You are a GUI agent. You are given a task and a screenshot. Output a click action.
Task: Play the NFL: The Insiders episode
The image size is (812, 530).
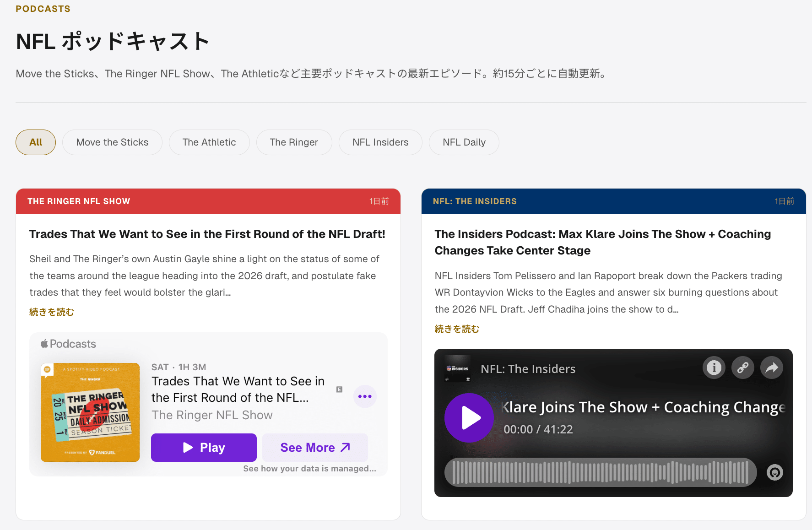[469, 418]
